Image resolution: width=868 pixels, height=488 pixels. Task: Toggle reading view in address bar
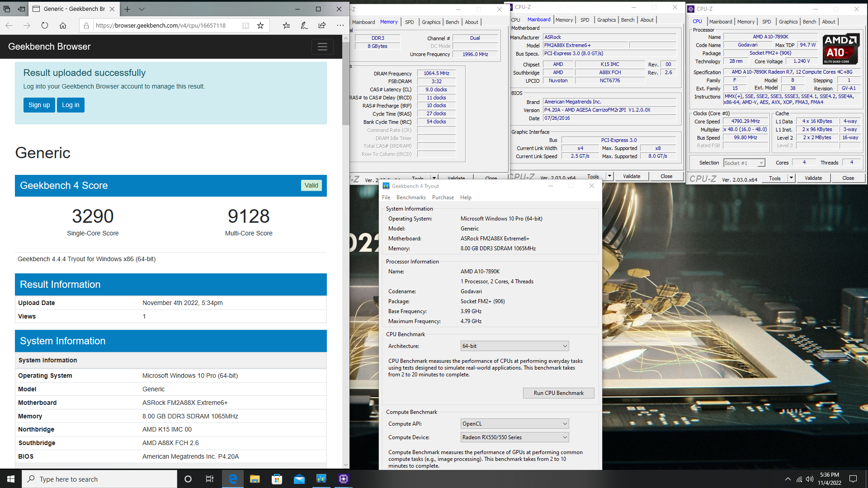tap(245, 25)
